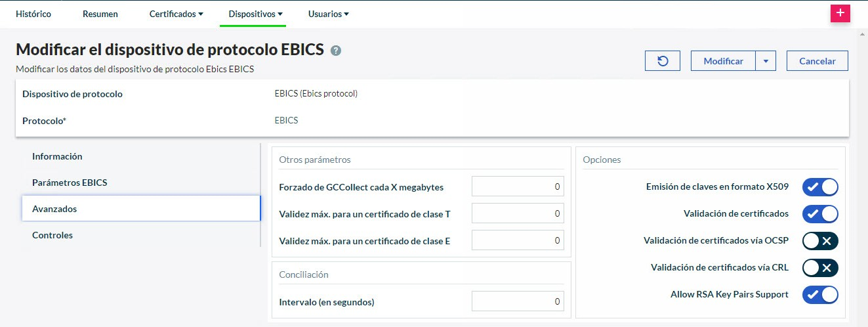868x327 pixels.
Task: Click the Cancelar button
Action: tap(817, 61)
